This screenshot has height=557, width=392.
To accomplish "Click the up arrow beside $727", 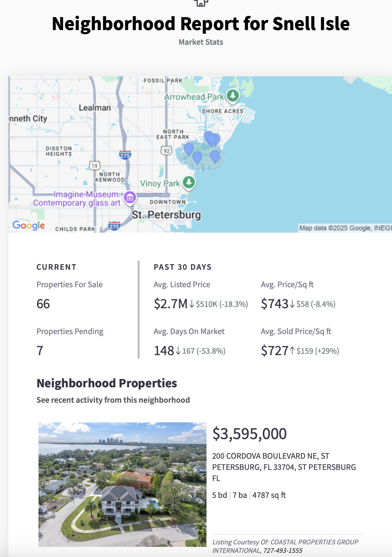I will [292, 350].
